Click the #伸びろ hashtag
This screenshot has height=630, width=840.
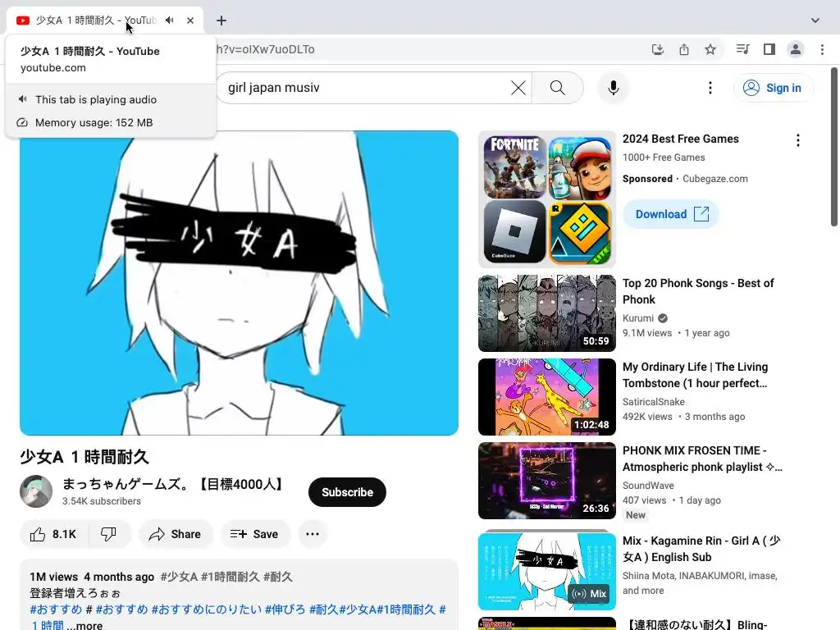[x=285, y=609]
